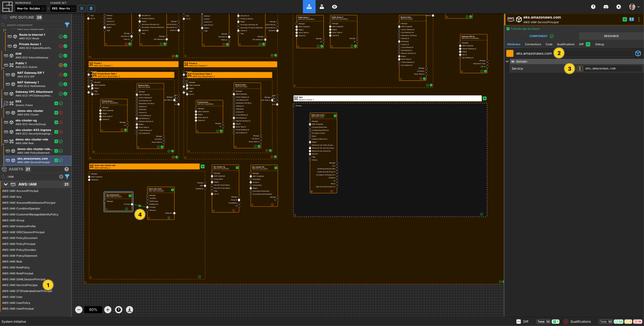Switch to the lab beaker customize view
Viewport: 644px width, 326px height.
322,7
